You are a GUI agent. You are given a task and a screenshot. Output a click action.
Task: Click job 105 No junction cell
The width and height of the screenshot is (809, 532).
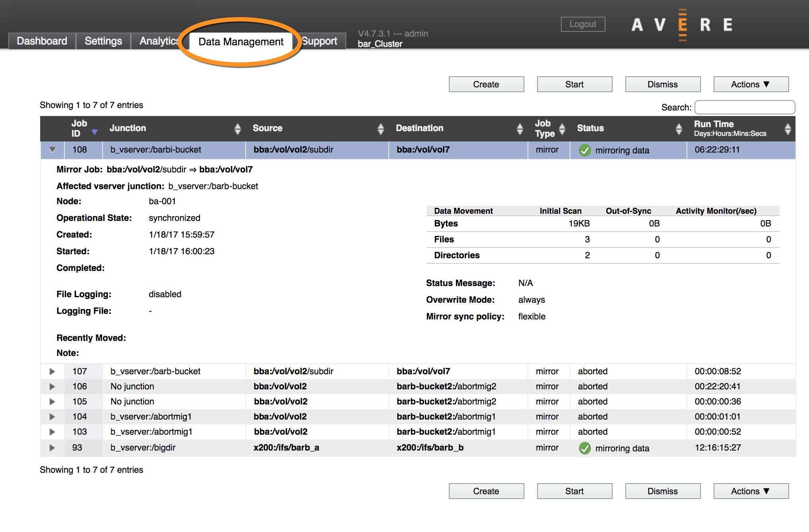pyautogui.click(x=174, y=401)
